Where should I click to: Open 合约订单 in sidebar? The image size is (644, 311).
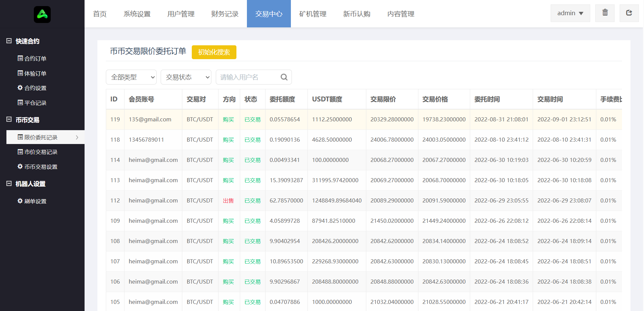pyautogui.click(x=32, y=58)
